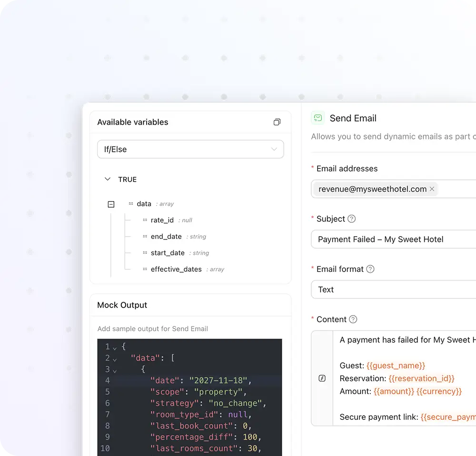
Task: Click the "percentage_diff": 100 code line
Action: (x=206, y=437)
